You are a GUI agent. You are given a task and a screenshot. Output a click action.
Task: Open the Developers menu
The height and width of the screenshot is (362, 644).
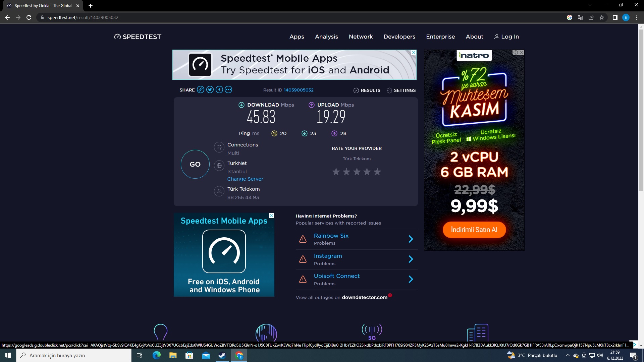(x=399, y=37)
